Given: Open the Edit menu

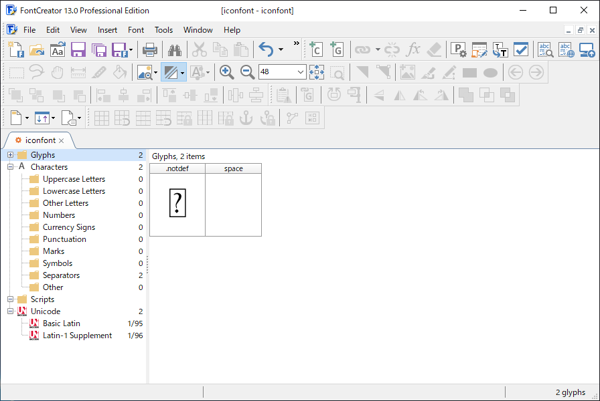Looking at the screenshot, I should click(53, 30).
